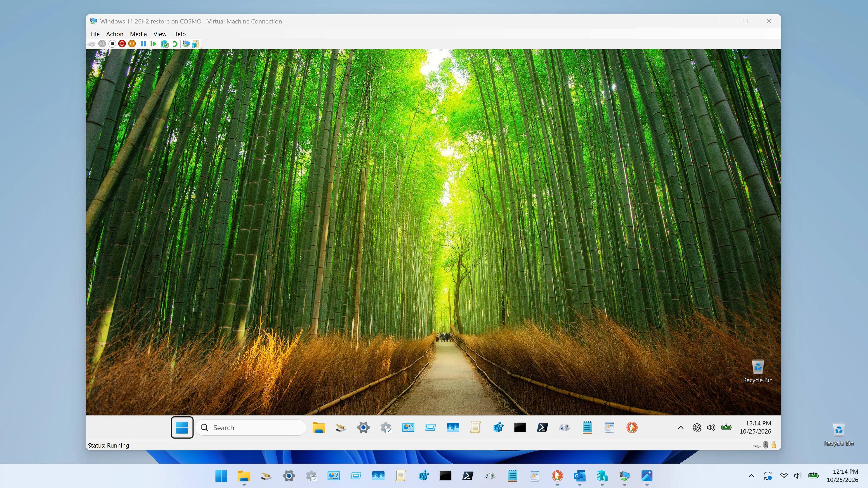Click the Start button inside the VM
Image resolution: width=868 pixels, height=488 pixels.
[x=182, y=427]
